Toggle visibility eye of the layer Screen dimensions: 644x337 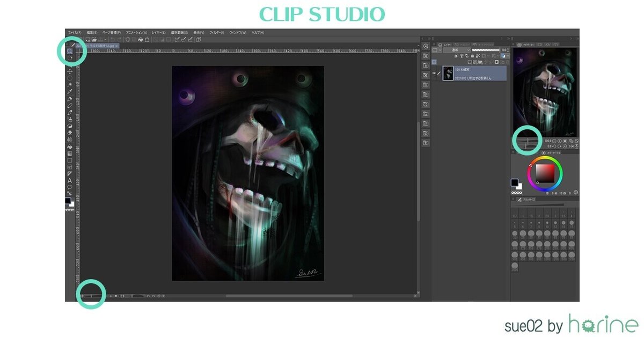click(x=434, y=74)
